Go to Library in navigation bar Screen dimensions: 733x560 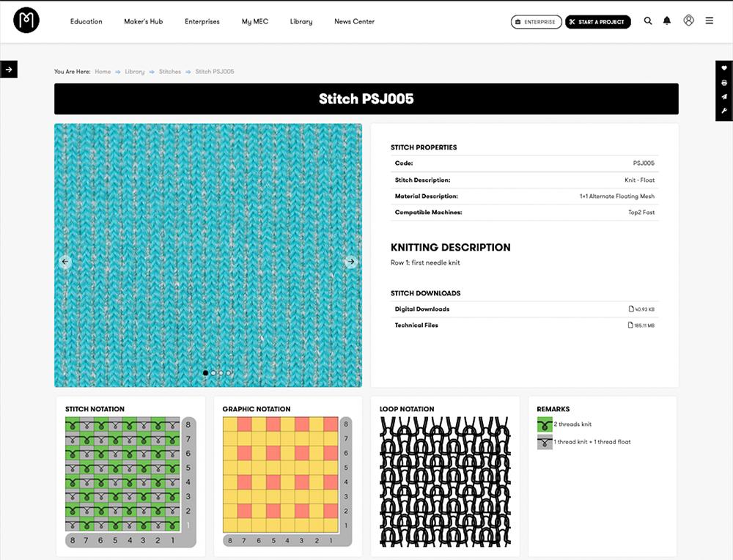(x=301, y=22)
